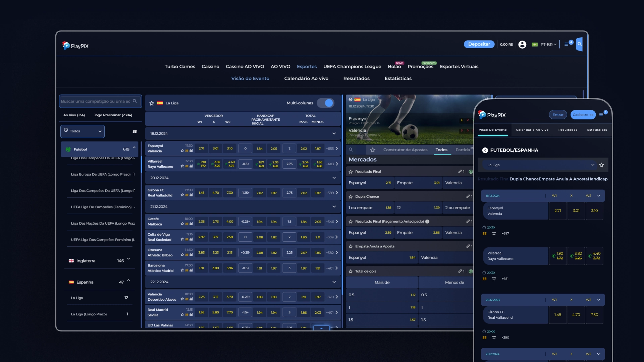Click the markets search magnifier icon
The height and width of the screenshot is (362, 644).
point(351,150)
